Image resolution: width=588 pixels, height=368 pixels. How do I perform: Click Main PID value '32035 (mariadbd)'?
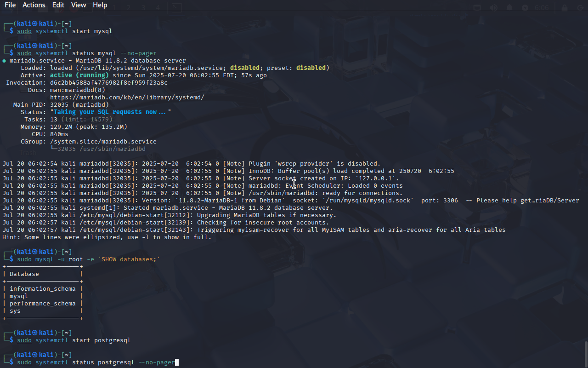[79, 105]
